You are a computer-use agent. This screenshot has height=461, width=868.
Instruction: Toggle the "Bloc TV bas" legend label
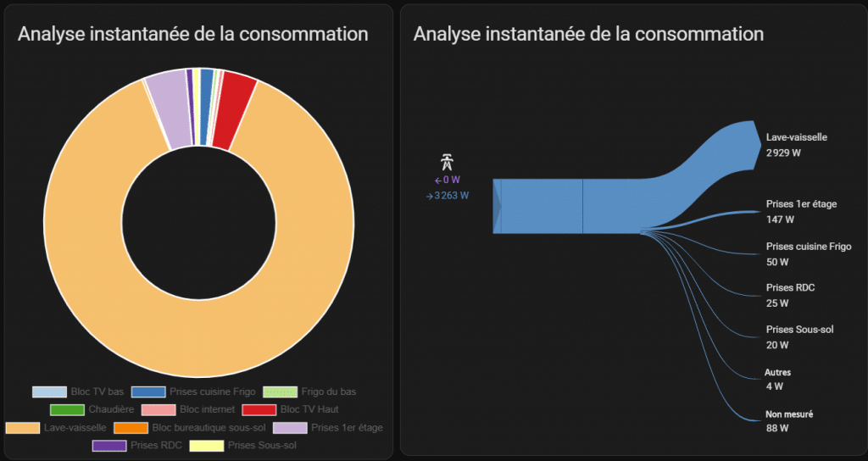pyautogui.click(x=97, y=392)
